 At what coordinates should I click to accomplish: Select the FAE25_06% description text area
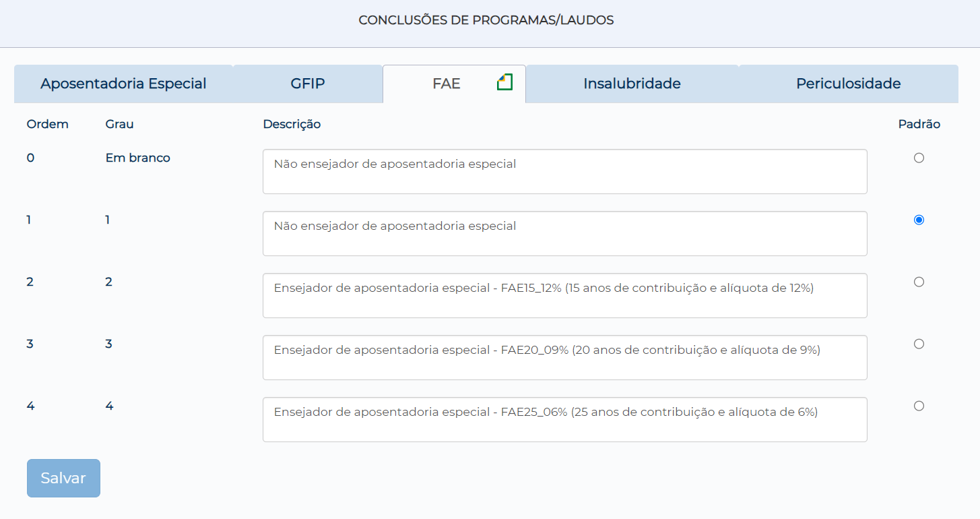[564, 419]
